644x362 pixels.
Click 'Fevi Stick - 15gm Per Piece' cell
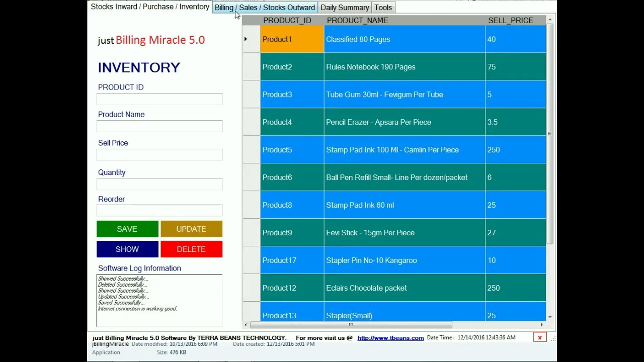(405, 233)
